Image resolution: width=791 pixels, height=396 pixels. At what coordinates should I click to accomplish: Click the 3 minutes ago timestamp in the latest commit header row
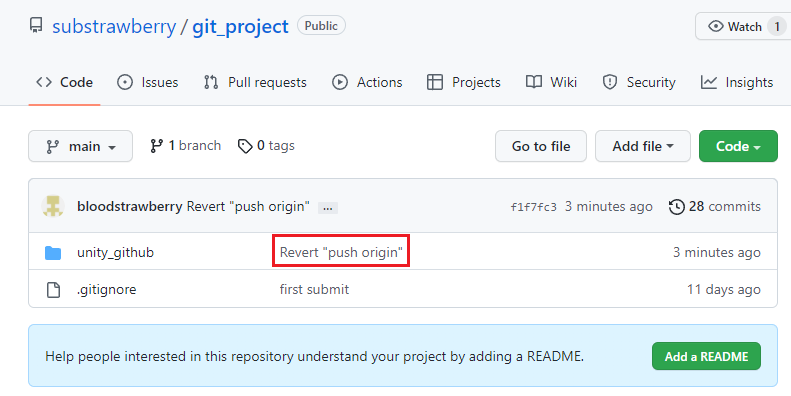tap(608, 206)
